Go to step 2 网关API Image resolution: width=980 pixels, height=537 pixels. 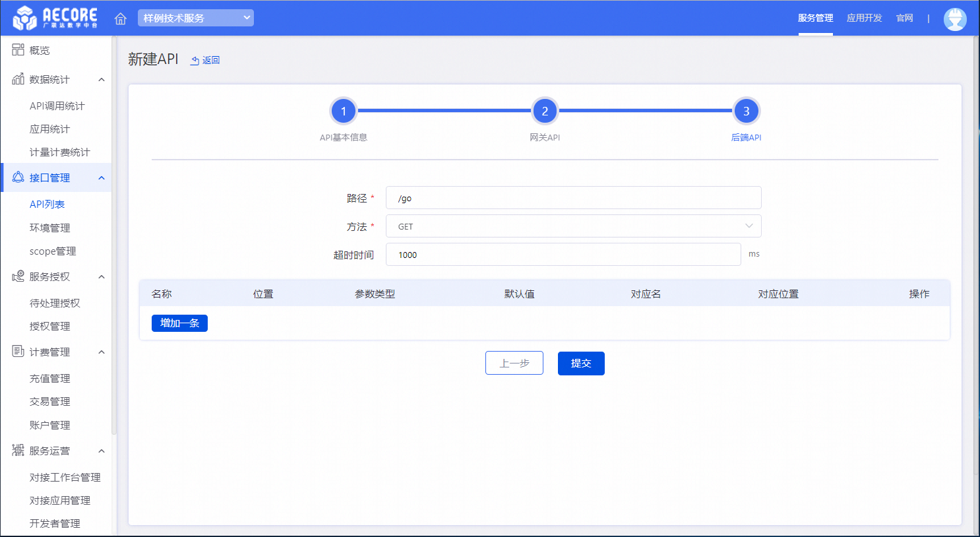click(545, 111)
